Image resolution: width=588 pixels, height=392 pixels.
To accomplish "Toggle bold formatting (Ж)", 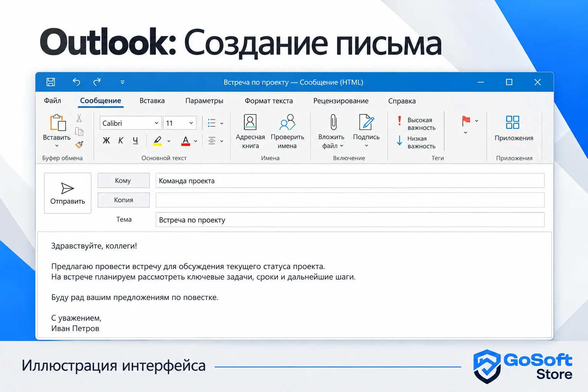I will (106, 140).
